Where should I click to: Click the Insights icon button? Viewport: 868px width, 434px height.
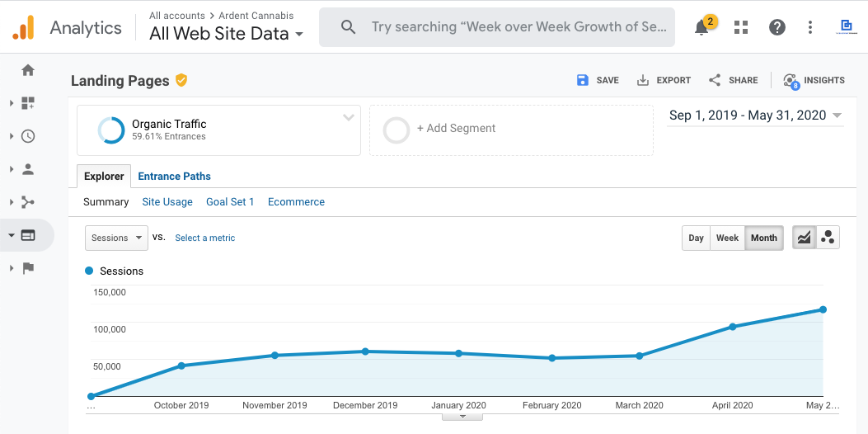tap(814, 80)
